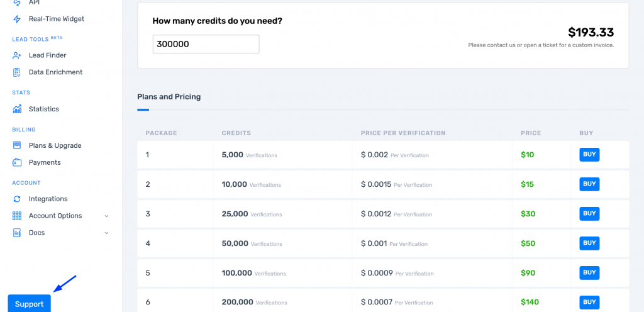Click the credits amount input field
The height and width of the screenshot is (312, 644).
click(x=206, y=44)
